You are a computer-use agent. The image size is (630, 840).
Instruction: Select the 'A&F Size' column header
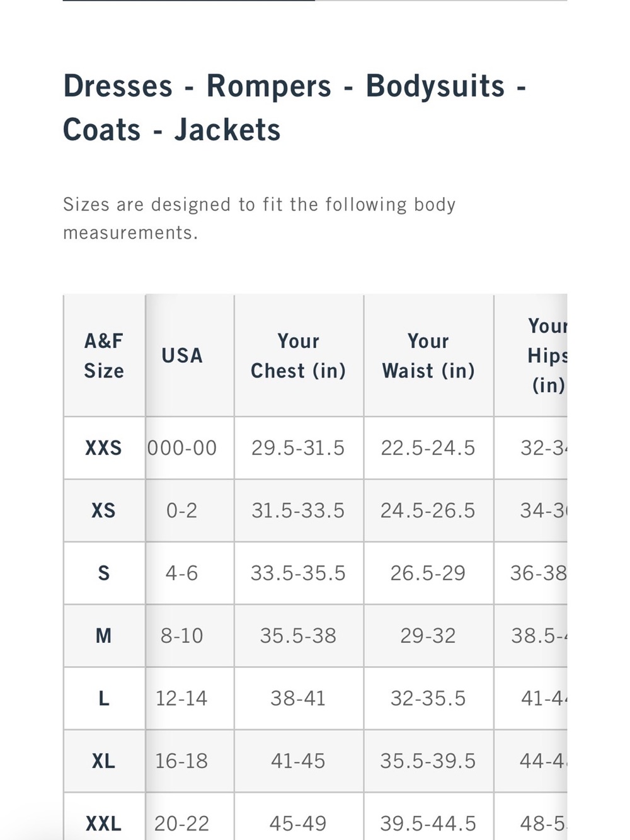104,355
